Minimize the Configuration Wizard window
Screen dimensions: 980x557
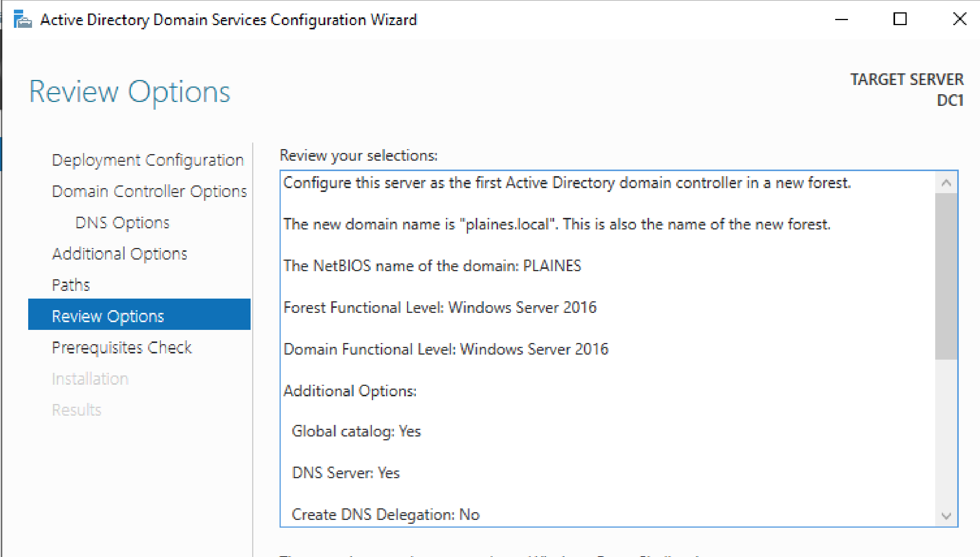click(841, 19)
